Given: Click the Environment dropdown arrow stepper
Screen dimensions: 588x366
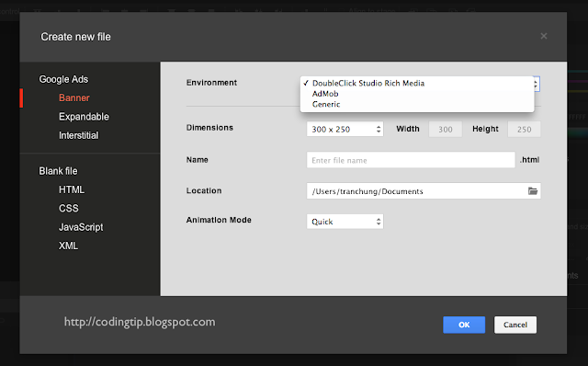Looking at the screenshot, I should tap(537, 84).
